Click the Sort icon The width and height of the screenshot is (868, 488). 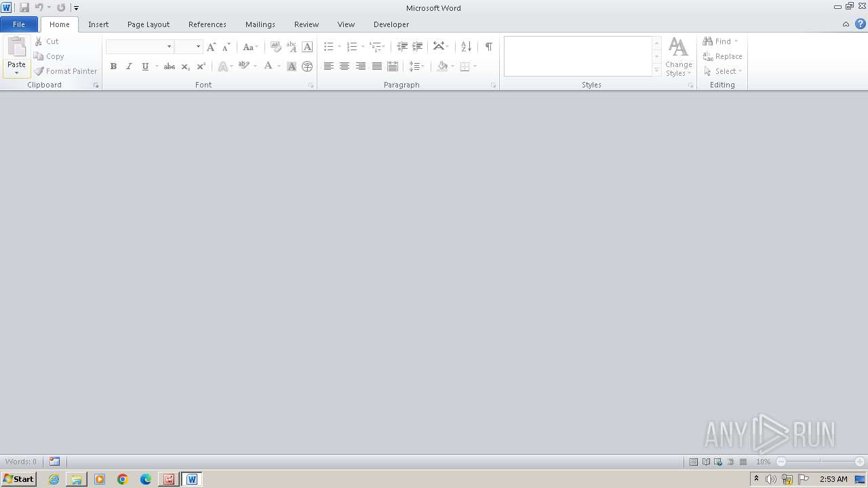click(x=466, y=47)
